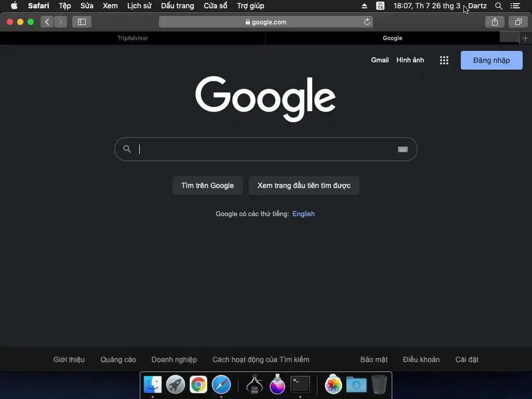Go forward with Safari forward arrow
Image resolution: width=532 pixels, height=399 pixels.
60,22
